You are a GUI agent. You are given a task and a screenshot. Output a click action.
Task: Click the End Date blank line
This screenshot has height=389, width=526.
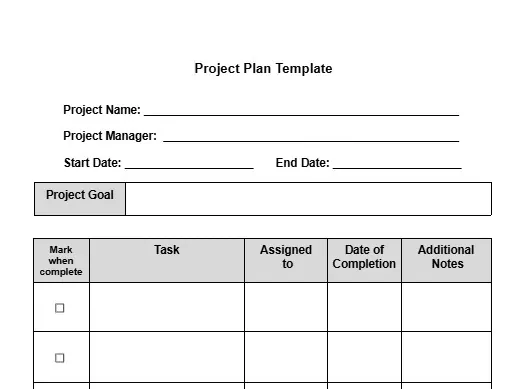tap(397, 164)
